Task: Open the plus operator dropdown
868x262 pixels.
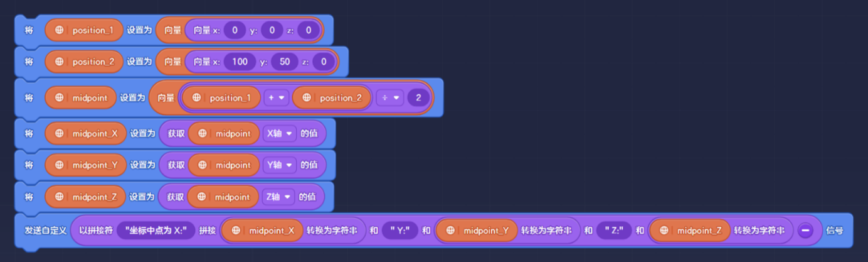Action: 277,98
